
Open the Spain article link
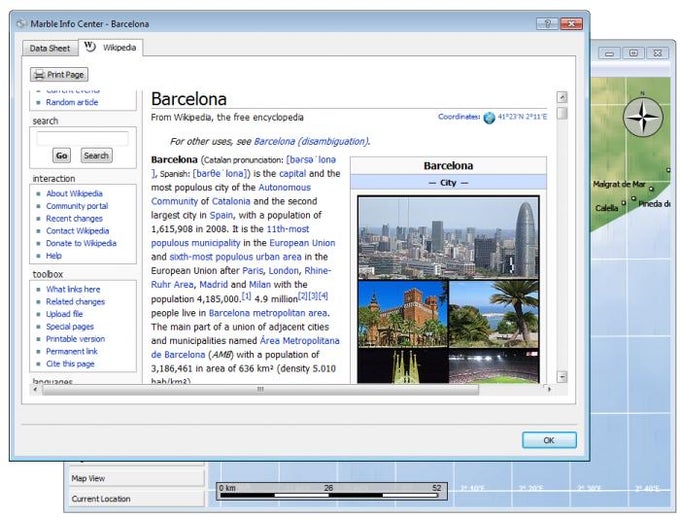click(221, 215)
